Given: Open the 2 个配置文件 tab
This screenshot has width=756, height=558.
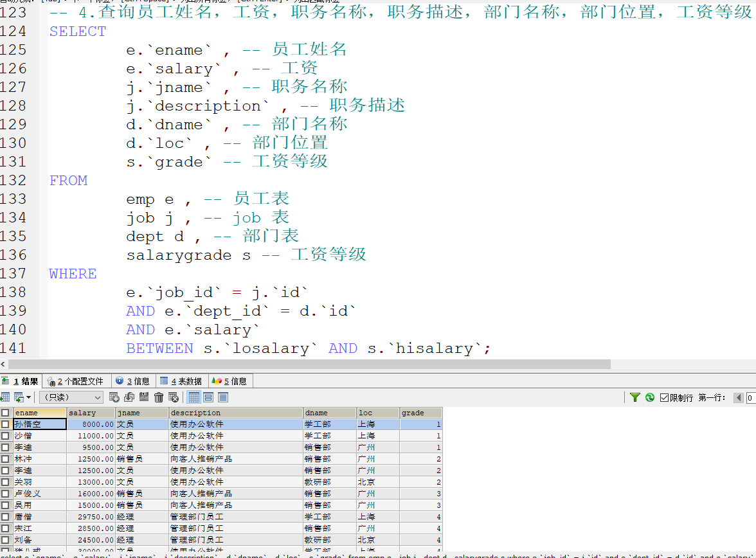Looking at the screenshot, I should tap(77, 381).
